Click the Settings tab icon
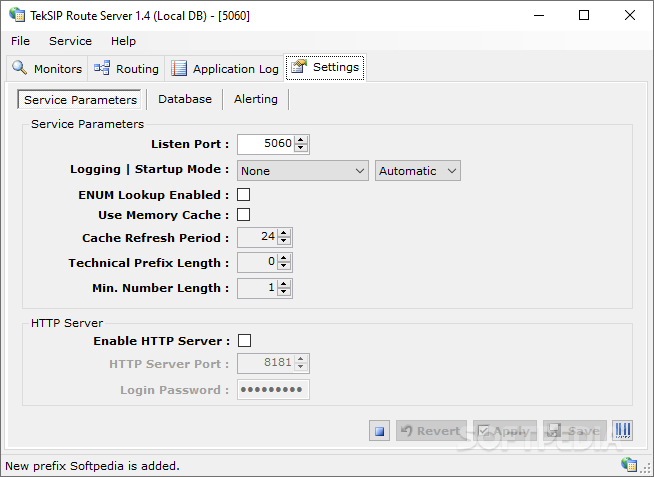 [299, 66]
